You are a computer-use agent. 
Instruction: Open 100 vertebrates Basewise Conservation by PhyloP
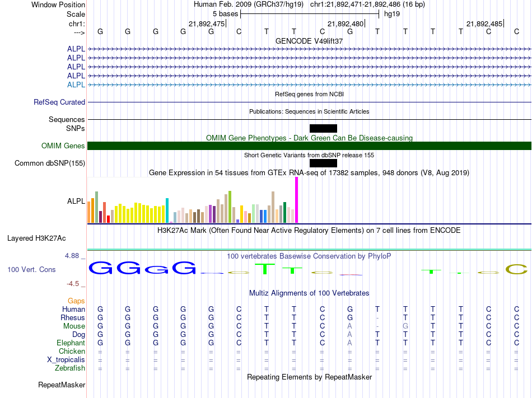click(309, 256)
